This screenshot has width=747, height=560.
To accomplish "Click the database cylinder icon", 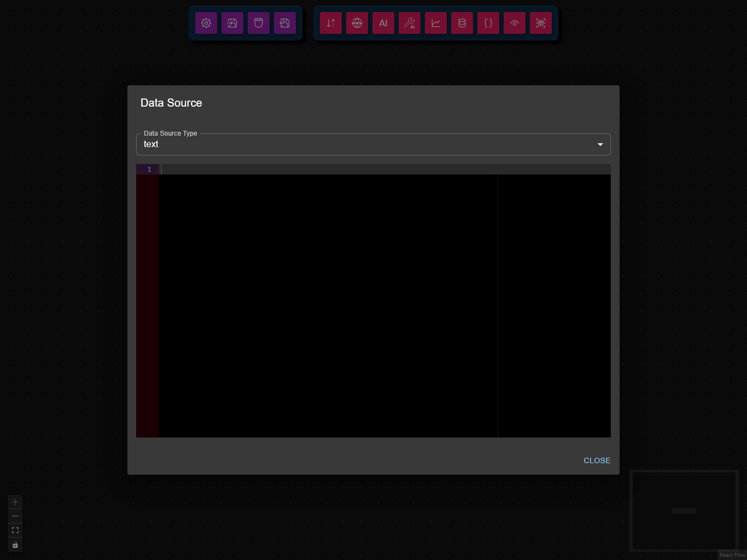I will (x=462, y=23).
